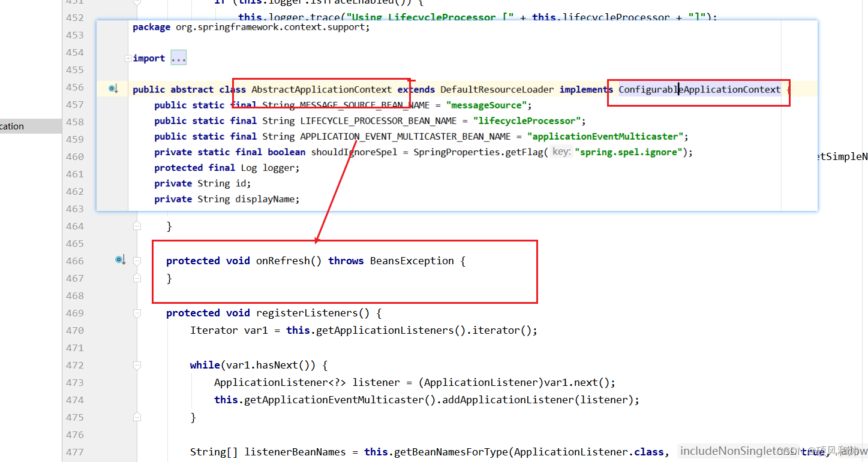This screenshot has height=462, width=868.
Task: Collapse the registerListeners method at line 469
Action: coord(137,313)
